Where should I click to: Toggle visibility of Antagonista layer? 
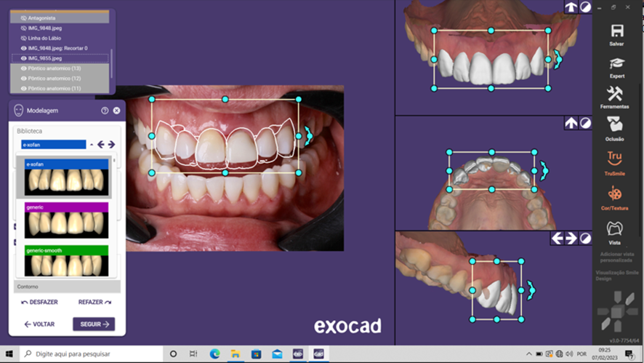tap(23, 18)
